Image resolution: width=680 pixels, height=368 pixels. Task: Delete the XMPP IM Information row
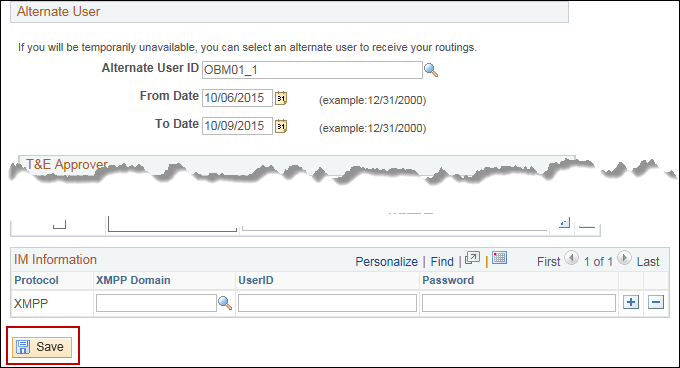[x=656, y=302]
